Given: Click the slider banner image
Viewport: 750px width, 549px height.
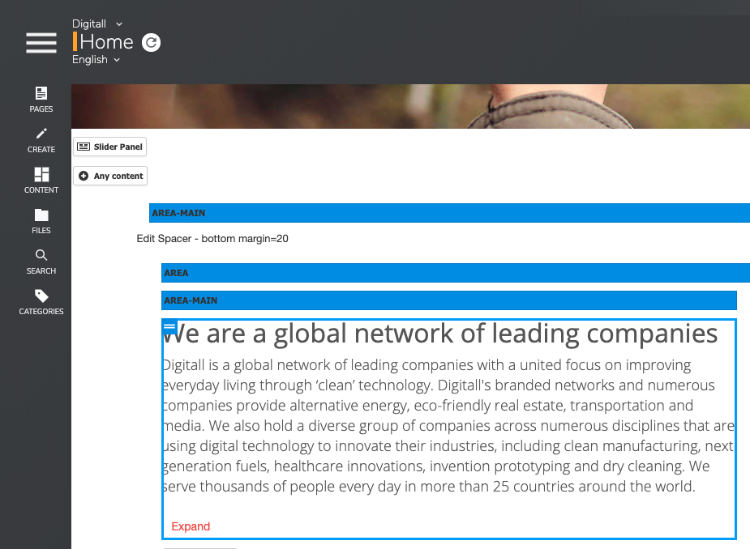Looking at the screenshot, I should tap(410, 106).
